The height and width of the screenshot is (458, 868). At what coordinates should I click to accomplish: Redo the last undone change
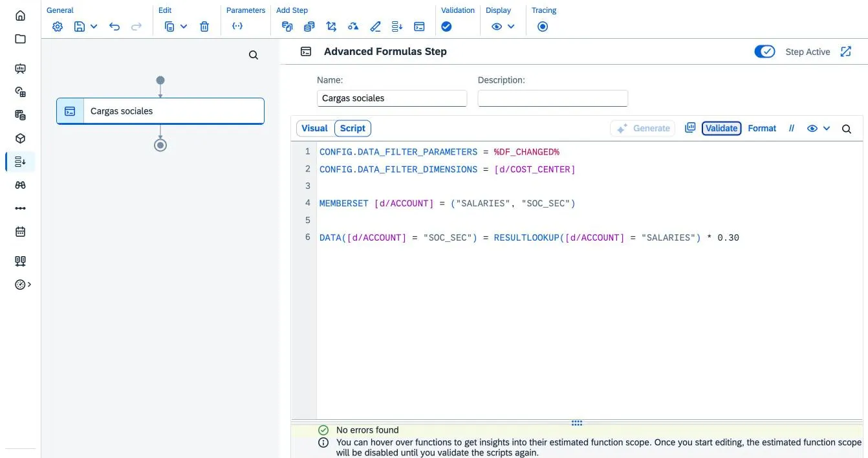click(x=136, y=27)
